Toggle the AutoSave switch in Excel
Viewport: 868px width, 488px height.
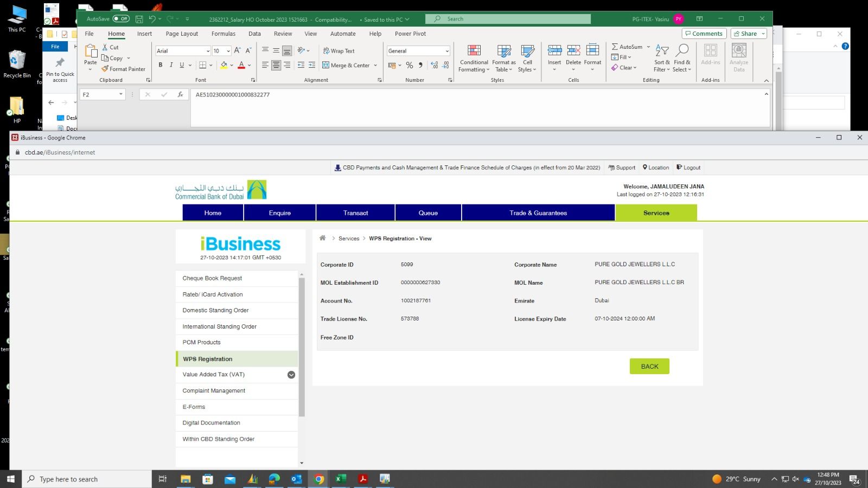point(121,19)
